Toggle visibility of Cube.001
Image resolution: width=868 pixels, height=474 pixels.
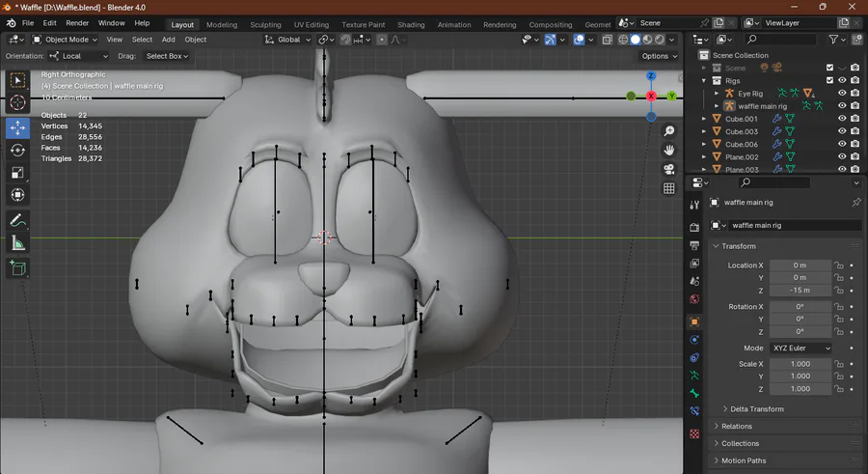pyautogui.click(x=842, y=119)
